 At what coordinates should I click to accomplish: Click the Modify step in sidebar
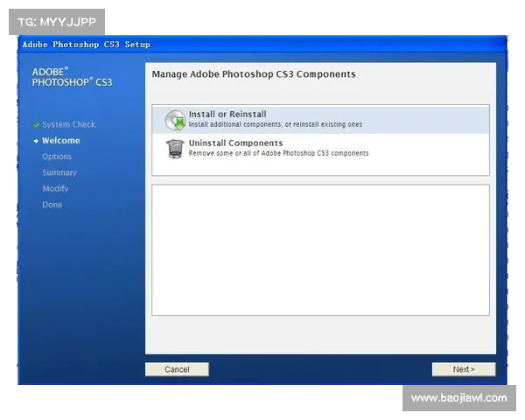[x=55, y=189]
